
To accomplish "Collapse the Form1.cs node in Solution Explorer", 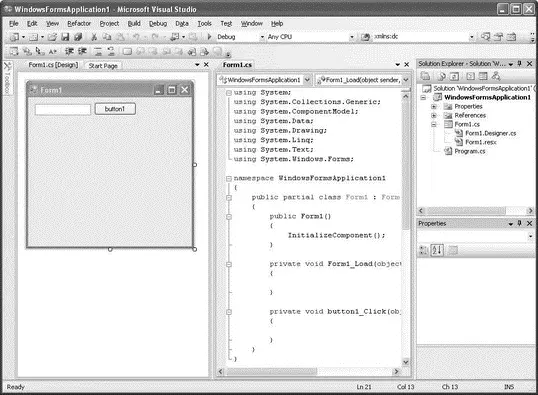I will [434, 124].
